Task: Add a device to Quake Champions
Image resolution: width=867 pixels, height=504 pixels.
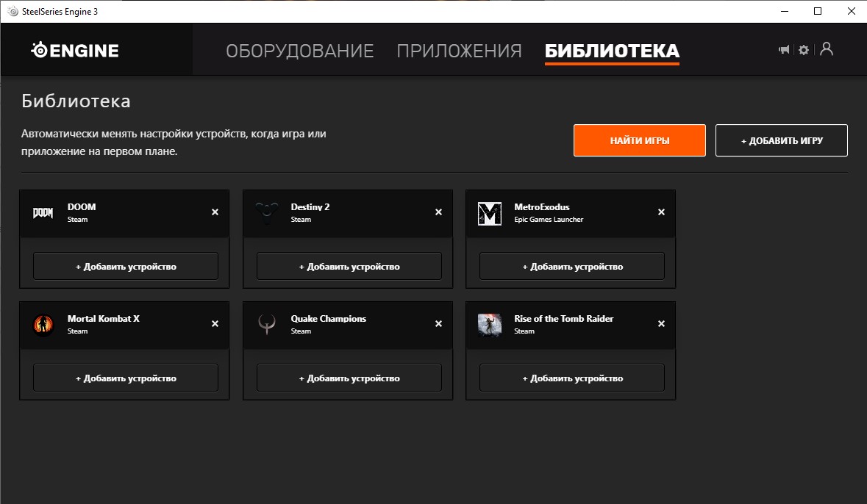Action: (x=349, y=378)
